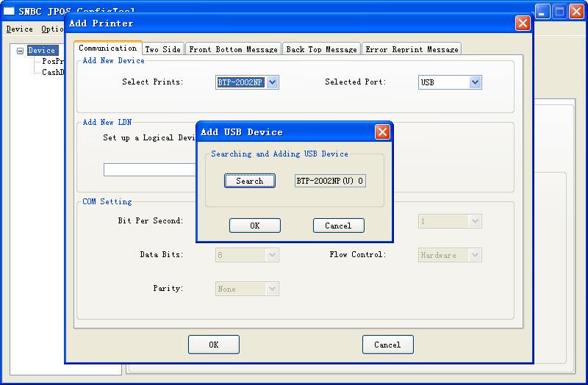The width and height of the screenshot is (588, 385).
Task: Select the Back Top Message tab
Action: point(321,49)
